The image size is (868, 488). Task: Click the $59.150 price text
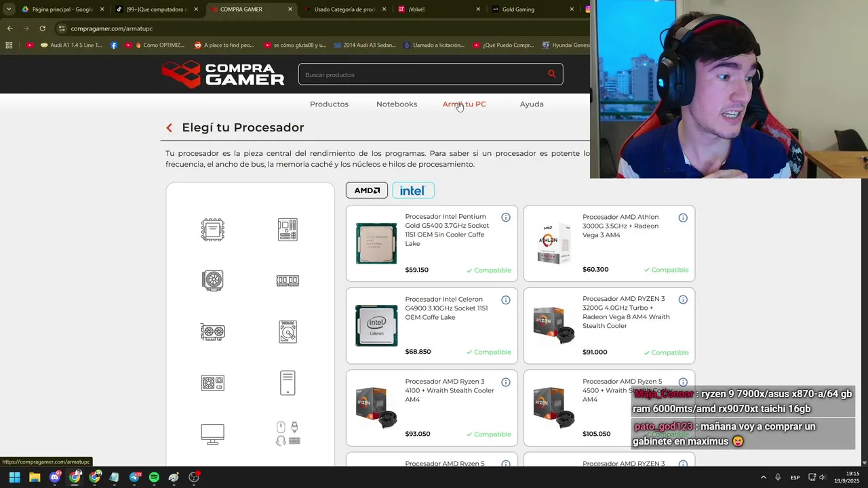coord(417,270)
